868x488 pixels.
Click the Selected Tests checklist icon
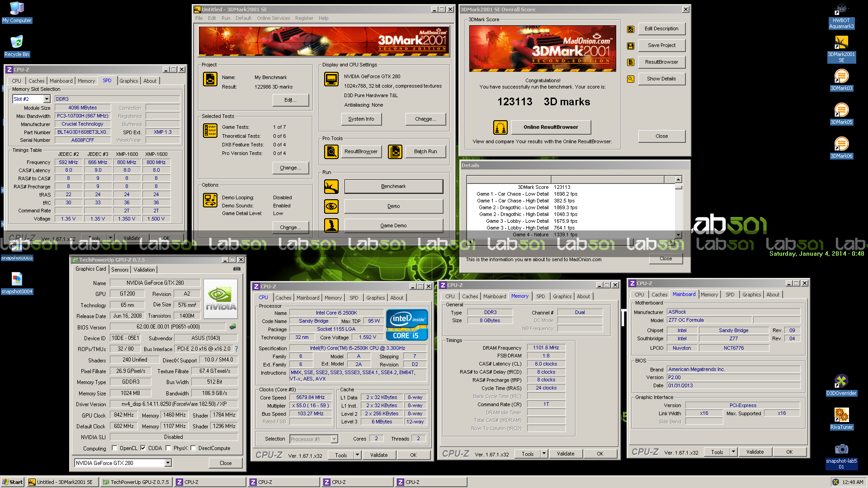(210, 131)
